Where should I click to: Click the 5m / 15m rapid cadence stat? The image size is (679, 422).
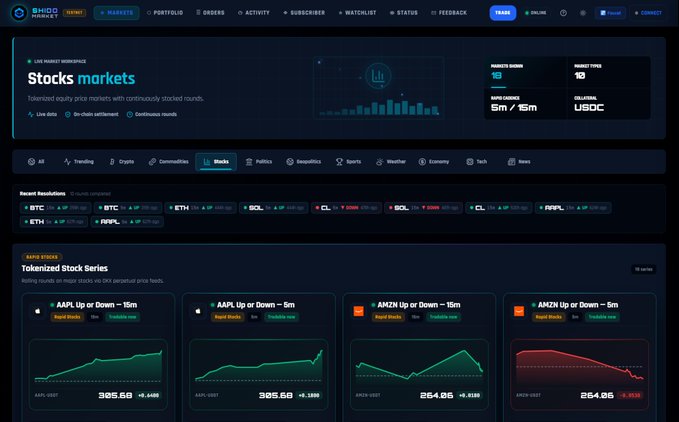tap(525, 104)
